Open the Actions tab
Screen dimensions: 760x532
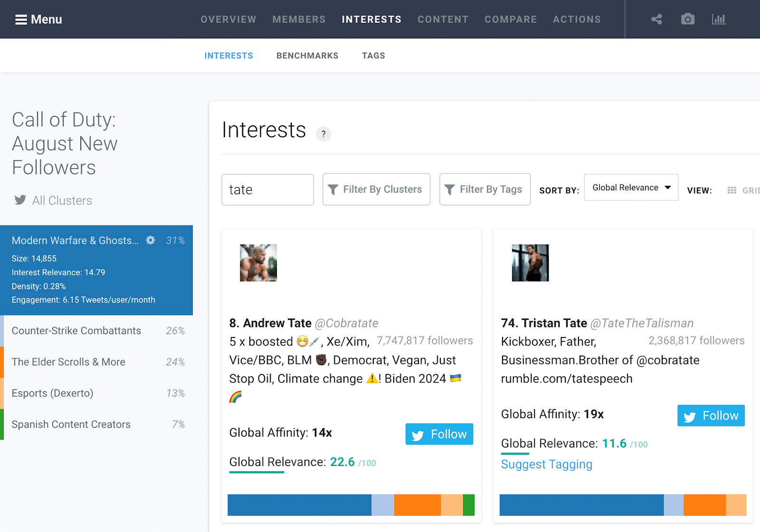(577, 19)
